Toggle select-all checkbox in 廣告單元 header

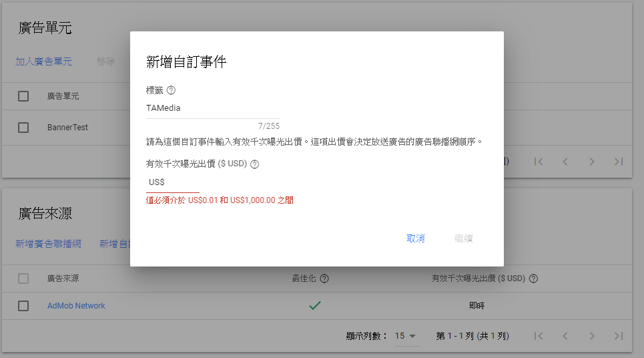pyautogui.click(x=23, y=96)
